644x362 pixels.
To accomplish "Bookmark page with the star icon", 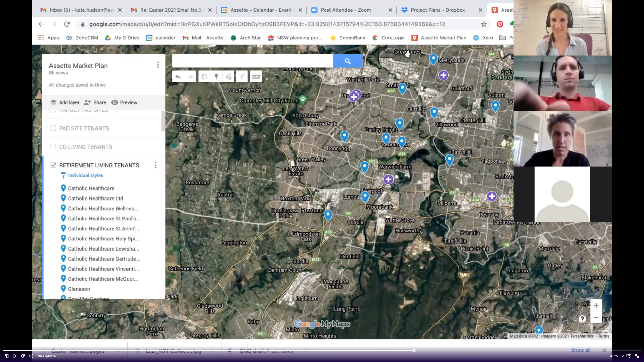I will click(x=484, y=24).
